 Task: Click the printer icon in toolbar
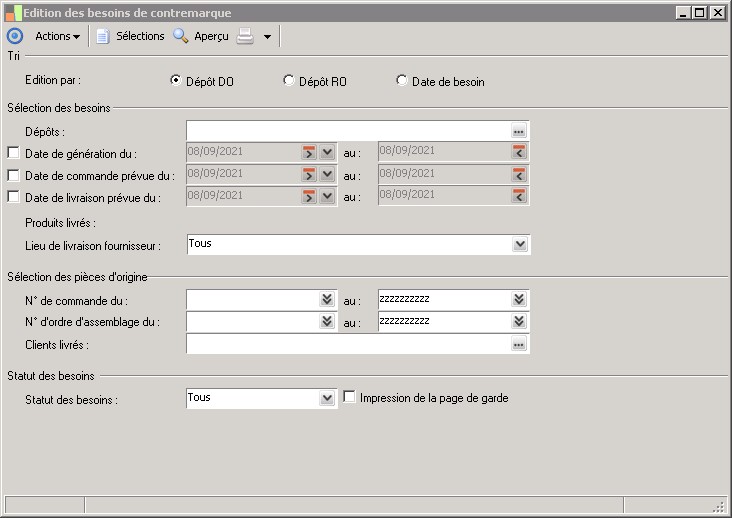[x=245, y=36]
